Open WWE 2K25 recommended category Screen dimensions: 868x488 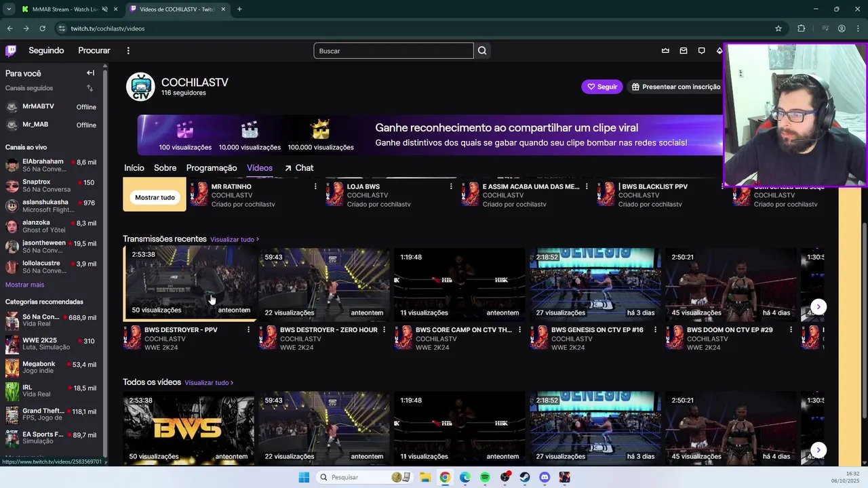tap(51, 344)
